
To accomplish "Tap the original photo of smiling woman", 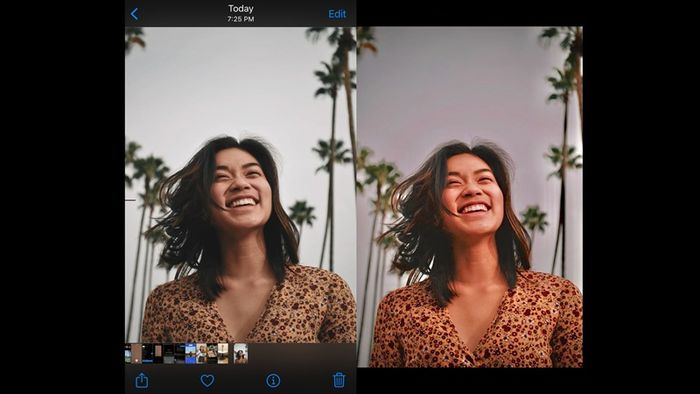I will click(241, 185).
